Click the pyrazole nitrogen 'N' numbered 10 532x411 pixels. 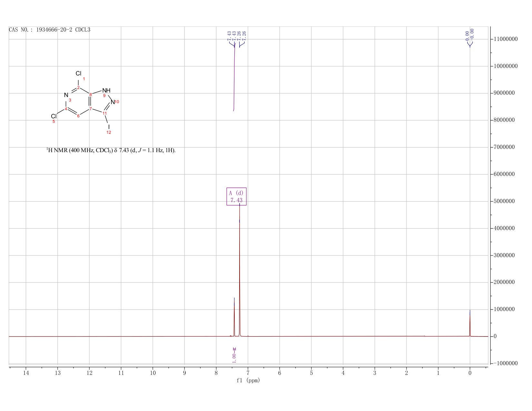click(113, 103)
